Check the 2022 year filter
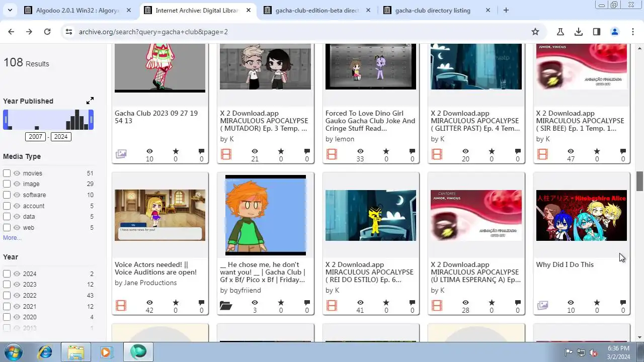The height and width of the screenshot is (362, 644). (7, 296)
